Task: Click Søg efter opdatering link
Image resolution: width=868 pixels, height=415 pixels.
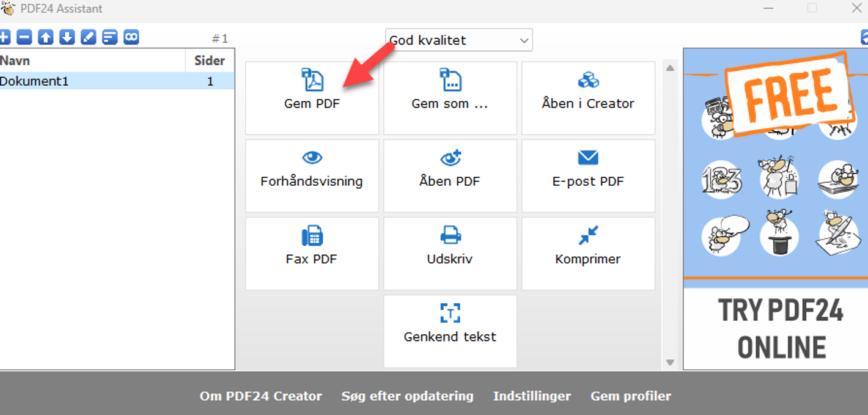Action: 407,396
